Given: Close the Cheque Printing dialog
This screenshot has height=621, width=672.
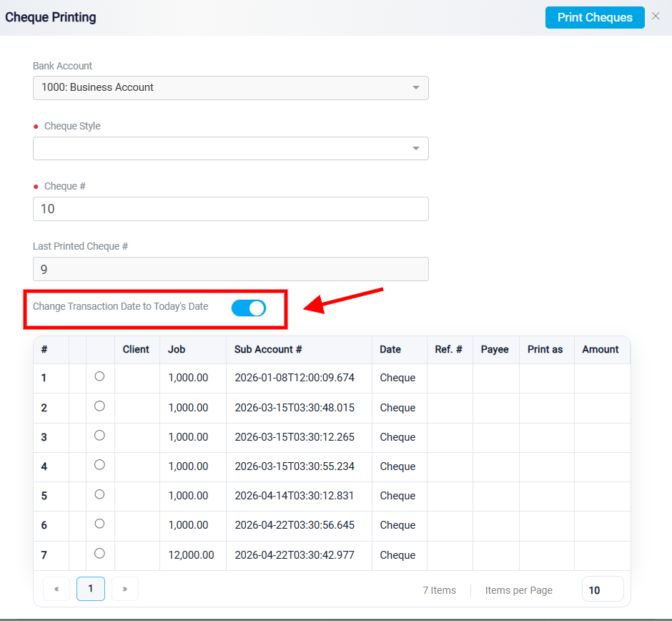Looking at the screenshot, I should (656, 16).
